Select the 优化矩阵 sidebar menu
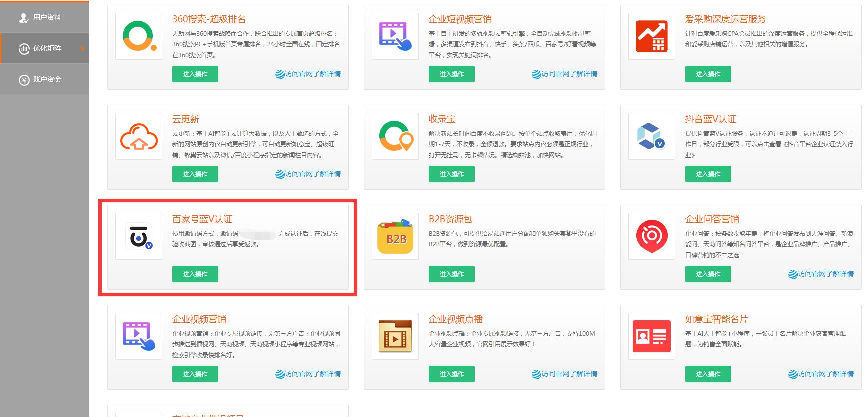The height and width of the screenshot is (417, 868). click(x=44, y=48)
